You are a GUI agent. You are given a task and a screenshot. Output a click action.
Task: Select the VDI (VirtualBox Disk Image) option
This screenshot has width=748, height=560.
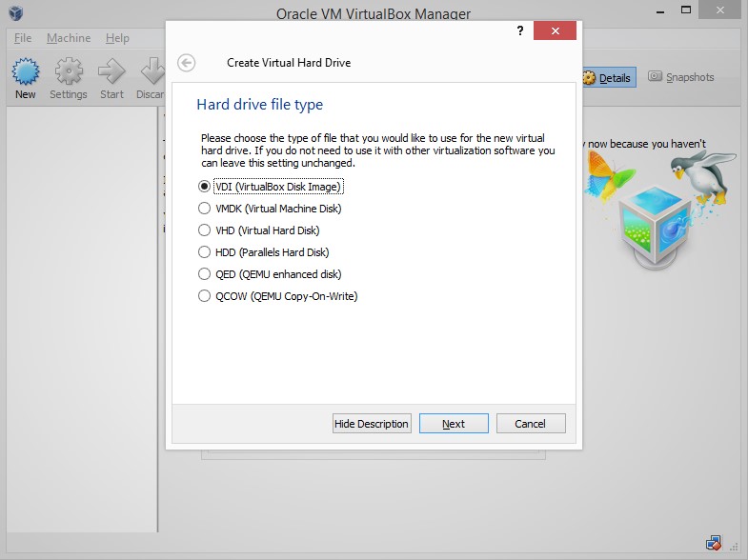(271, 187)
